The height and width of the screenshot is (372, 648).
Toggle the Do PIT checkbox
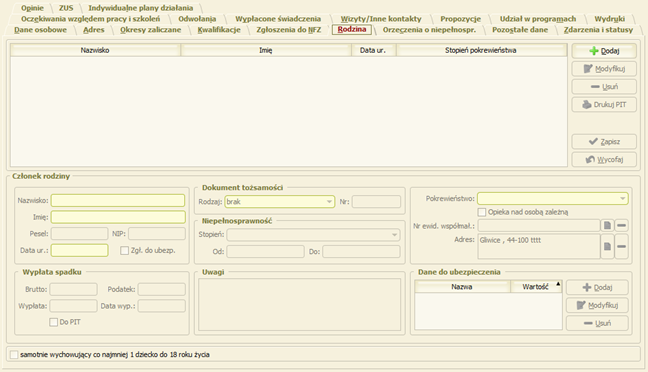point(53,322)
